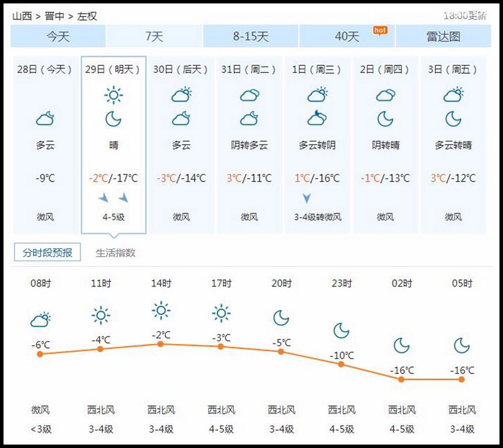This screenshot has height=448, width=503.
Task: Click the cloud icon above 阴转多云 on 31日
Action: 249,95
